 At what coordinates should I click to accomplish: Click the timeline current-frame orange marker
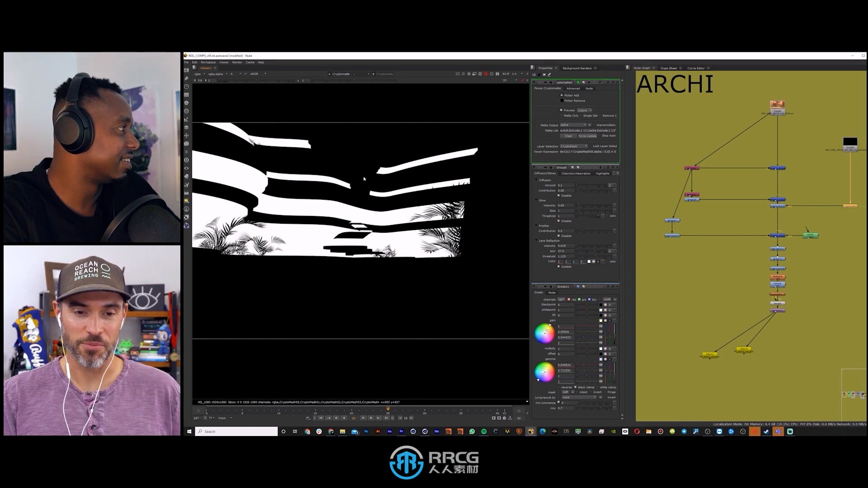click(x=388, y=409)
